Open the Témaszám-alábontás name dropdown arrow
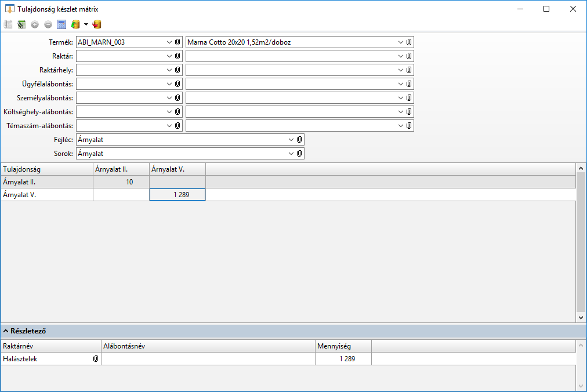 [x=401, y=125]
